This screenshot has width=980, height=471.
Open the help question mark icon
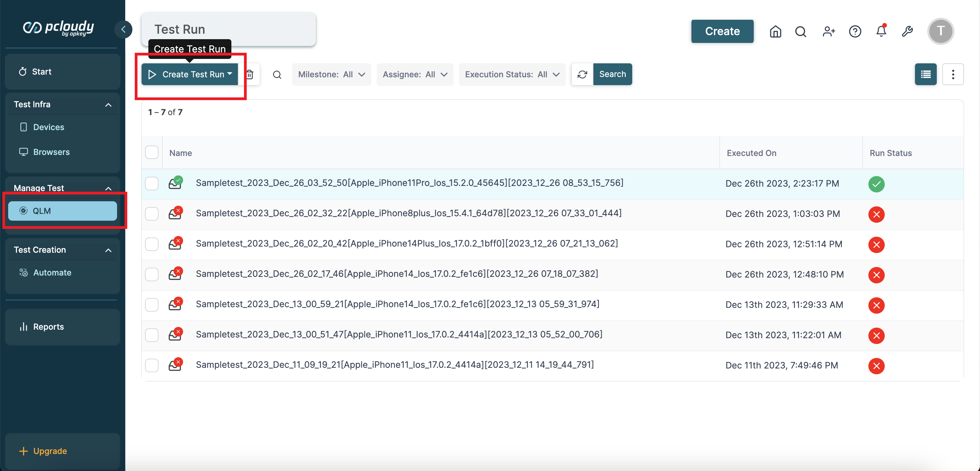click(855, 31)
